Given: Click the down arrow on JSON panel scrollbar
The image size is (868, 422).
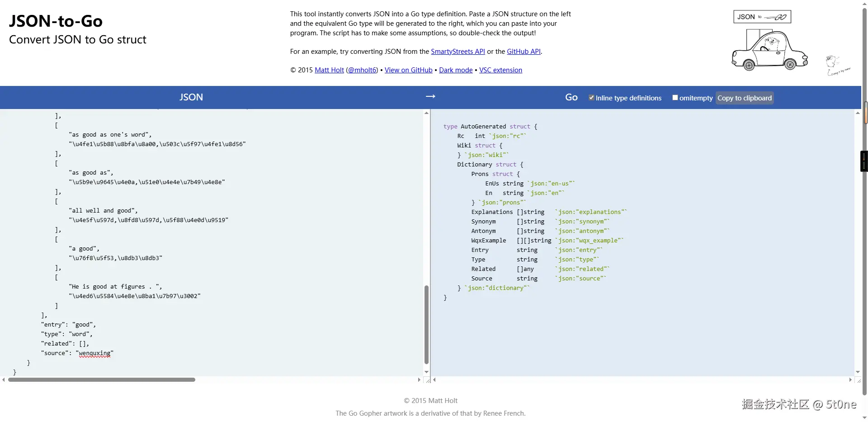Looking at the screenshot, I should pos(425,372).
